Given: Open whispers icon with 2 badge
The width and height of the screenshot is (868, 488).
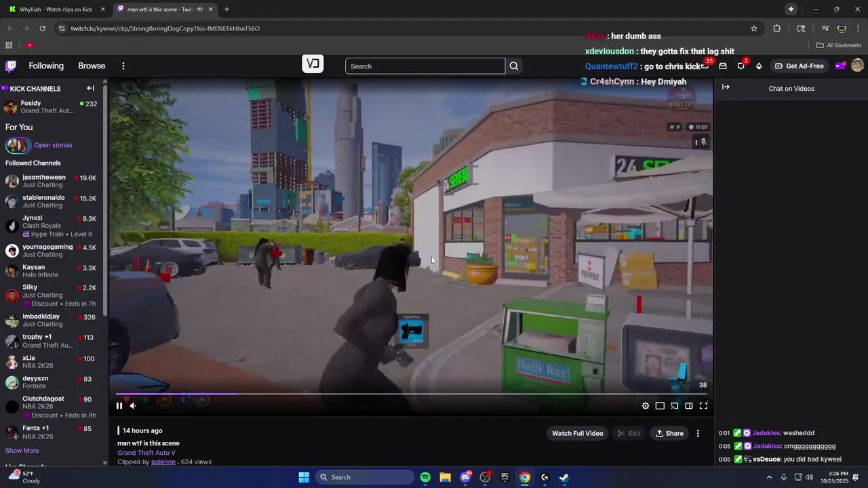Looking at the screenshot, I should (741, 66).
